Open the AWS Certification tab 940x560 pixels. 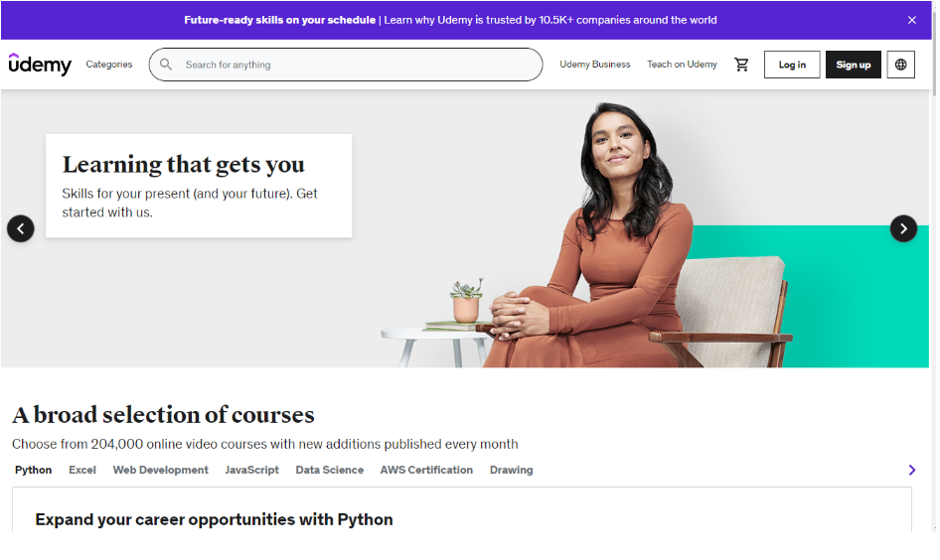tap(426, 471)
